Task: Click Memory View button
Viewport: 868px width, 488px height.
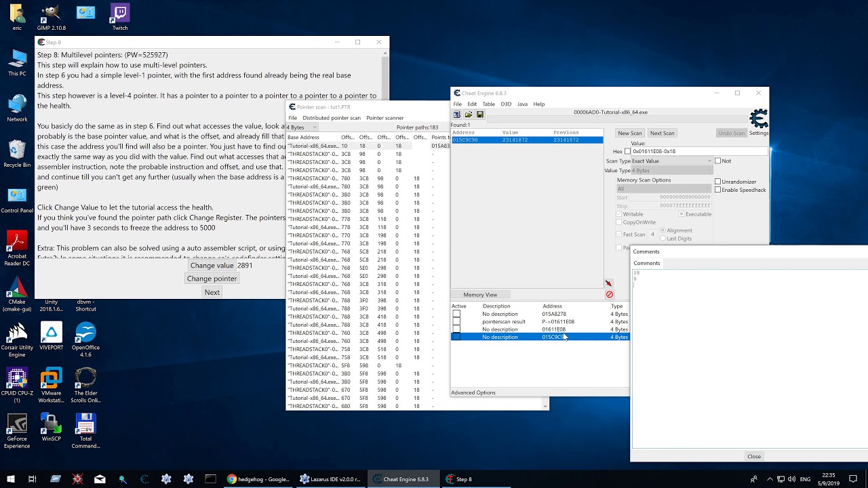Action: click(x=480, y=295)
